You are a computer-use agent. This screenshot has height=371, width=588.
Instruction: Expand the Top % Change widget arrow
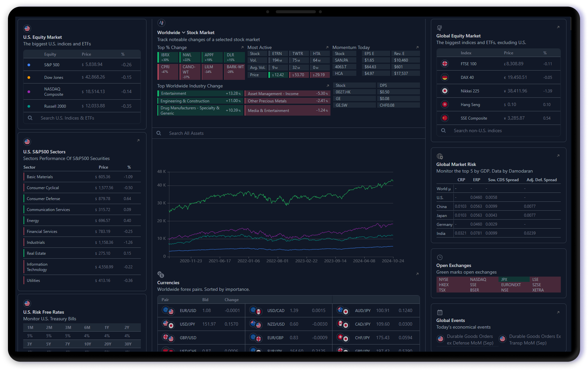click(x=242, y=47)
